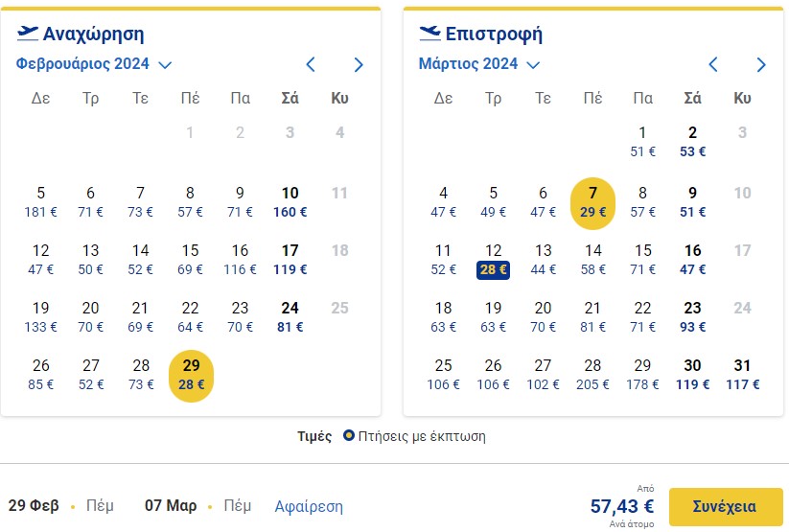789x532 pixels.
Task: Pick February 10 departure at 160 €
Action: pyautogui.click(x=290, y=203)
